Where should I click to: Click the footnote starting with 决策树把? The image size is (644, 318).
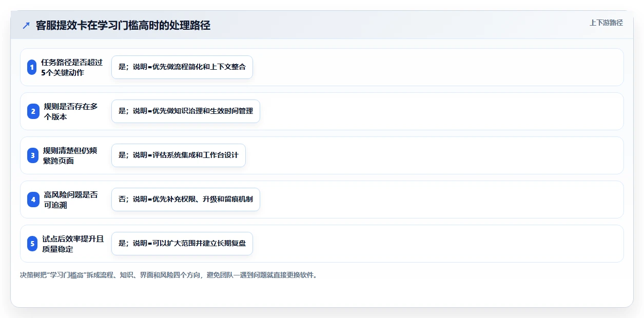(x=169, y=275)
